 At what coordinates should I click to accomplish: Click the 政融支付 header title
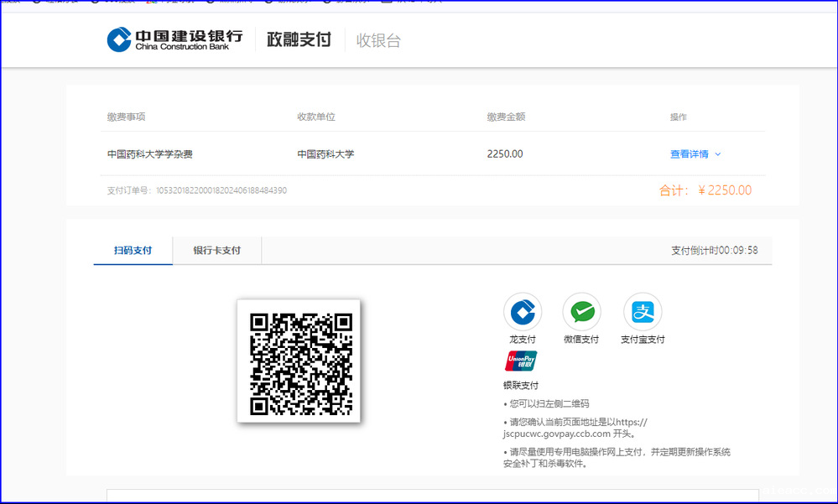[x=299, y=40]
